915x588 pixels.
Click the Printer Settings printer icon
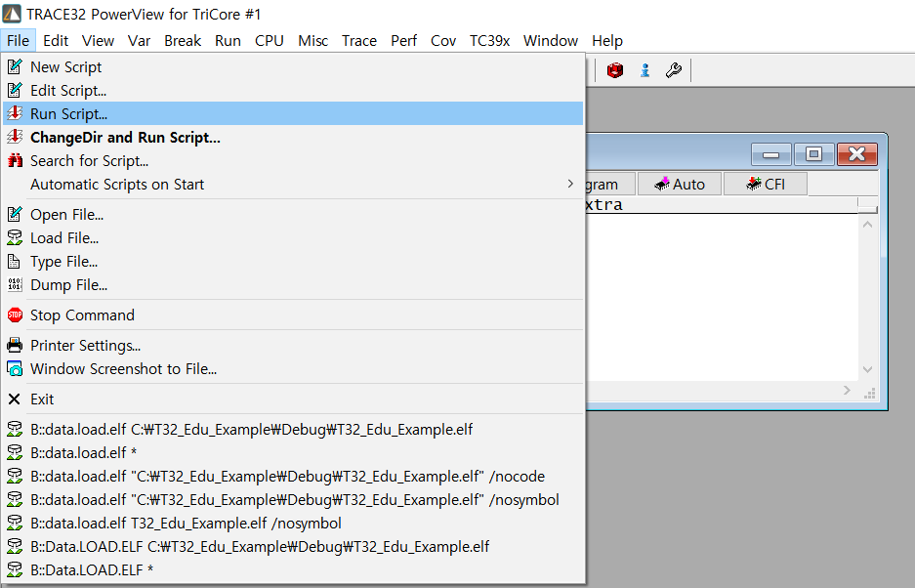[15, 345]
